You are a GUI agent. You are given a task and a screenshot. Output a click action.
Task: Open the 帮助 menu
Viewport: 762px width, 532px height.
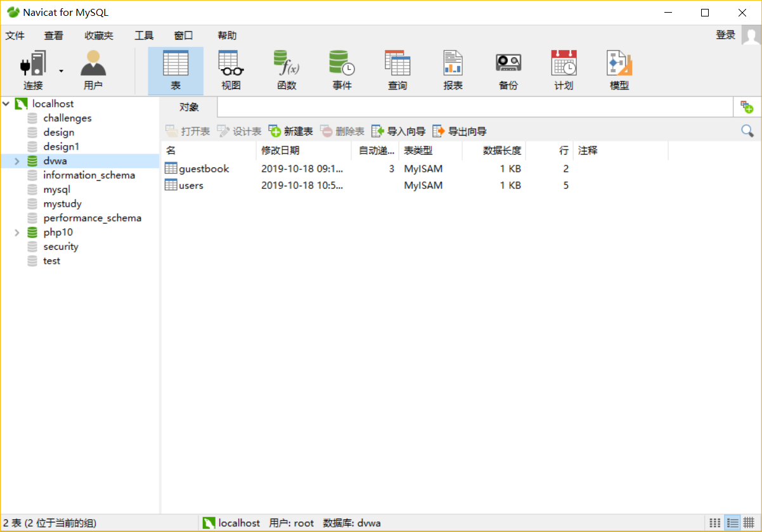point(227,36)
